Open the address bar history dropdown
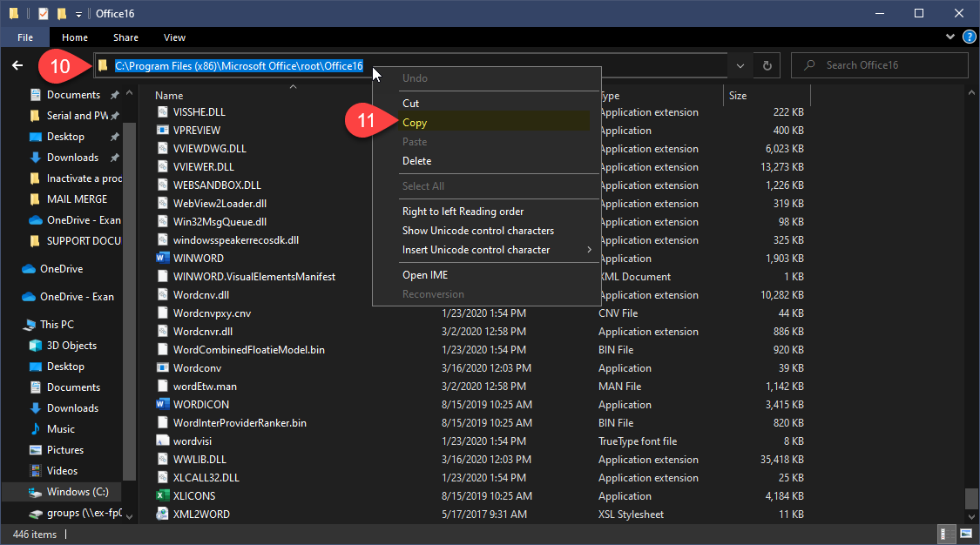Viewport: 980px width, 545px height. coord(740,65)
